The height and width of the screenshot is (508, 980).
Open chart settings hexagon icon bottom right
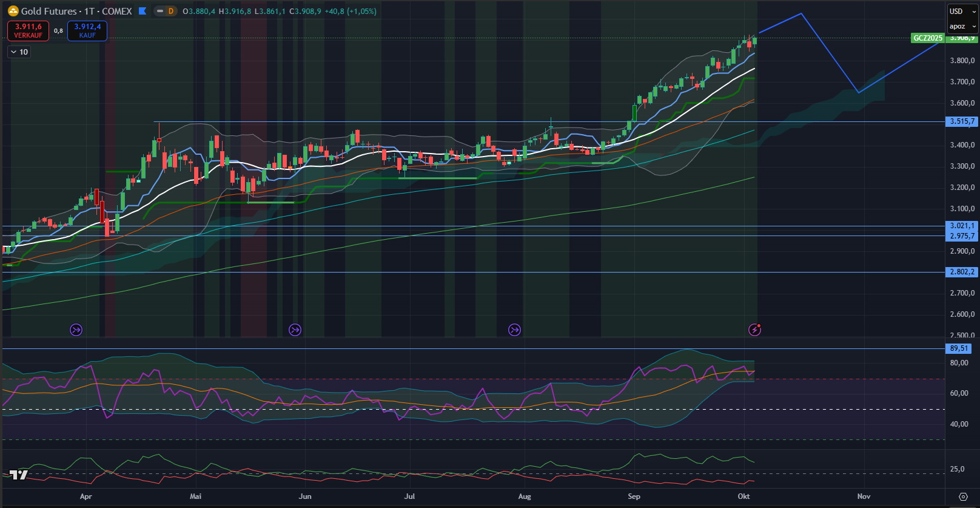point(962,496)
